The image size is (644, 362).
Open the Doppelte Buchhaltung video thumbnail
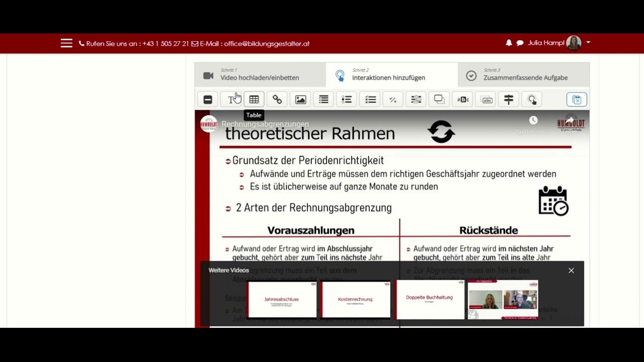pyautogui.click(x=430, y=300)
